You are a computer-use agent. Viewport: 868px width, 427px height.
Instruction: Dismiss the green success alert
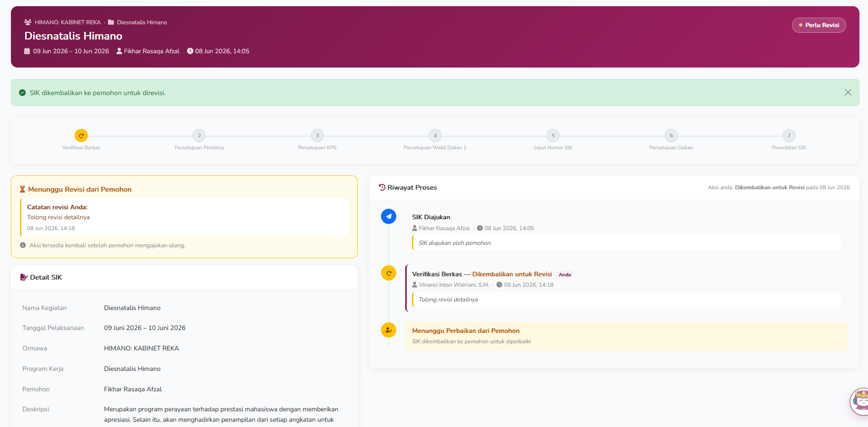pos(848,92)
